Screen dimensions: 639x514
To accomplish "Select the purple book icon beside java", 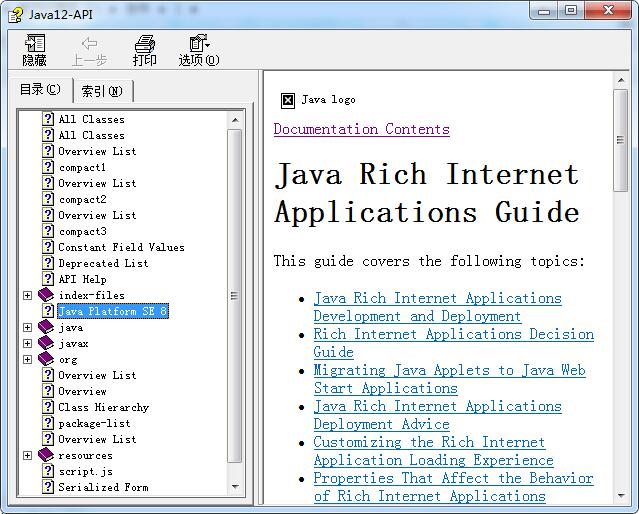I will (x=46, y=327).
